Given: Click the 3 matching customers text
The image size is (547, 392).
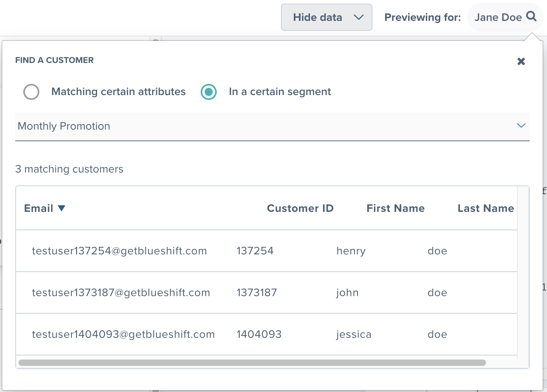Looking at the screenshot, I should coord(69,169).
